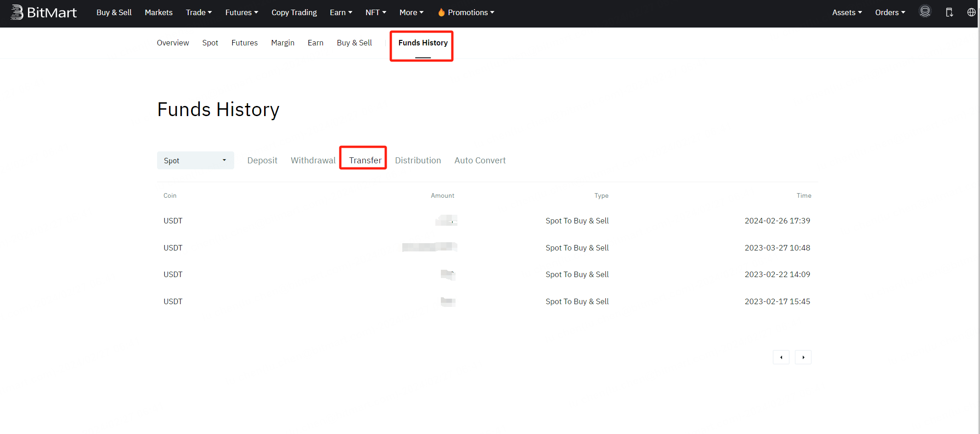The width and height of the screenshot is (980, 434).
Task: Open the Funds History section
Action: pyautogui.click(x=422, y=43)
